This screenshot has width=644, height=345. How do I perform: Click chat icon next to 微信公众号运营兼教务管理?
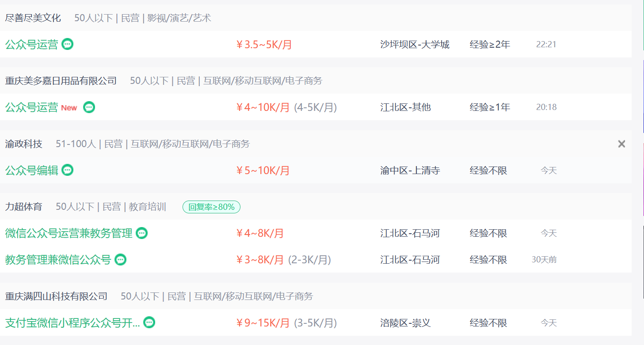[x=141, y=233]
